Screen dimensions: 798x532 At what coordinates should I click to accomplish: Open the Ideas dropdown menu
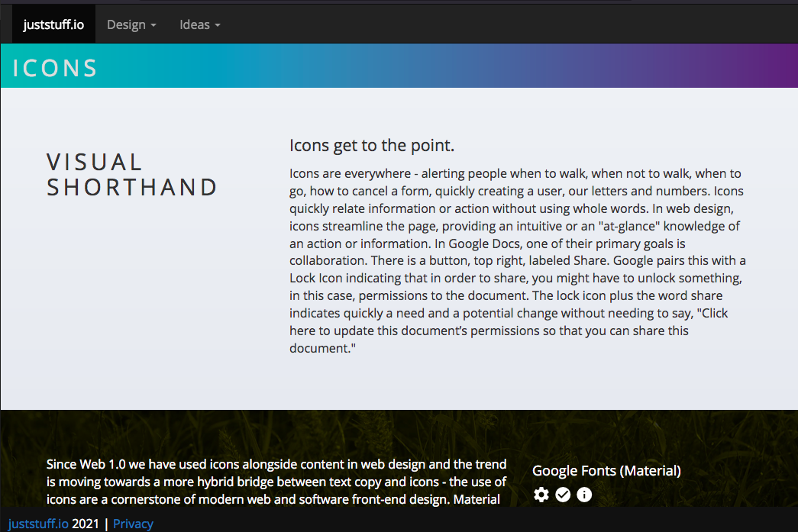(x=199, y=24)
